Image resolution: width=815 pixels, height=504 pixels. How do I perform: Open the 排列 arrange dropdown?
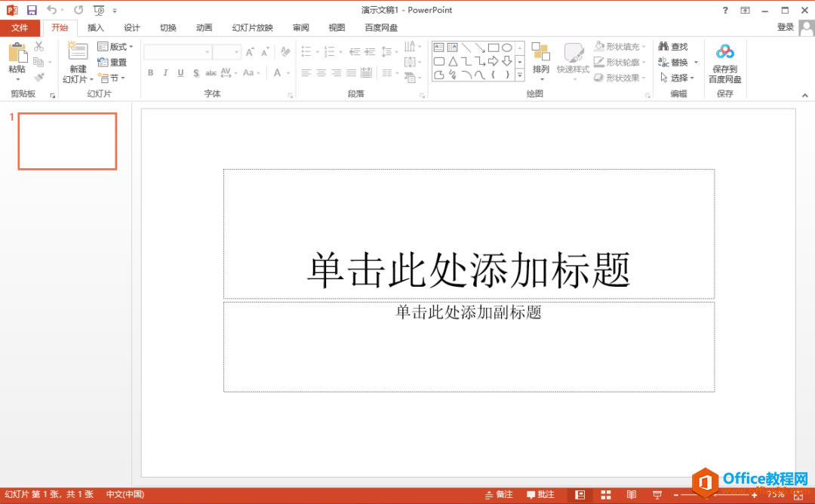tap(540, 62)
